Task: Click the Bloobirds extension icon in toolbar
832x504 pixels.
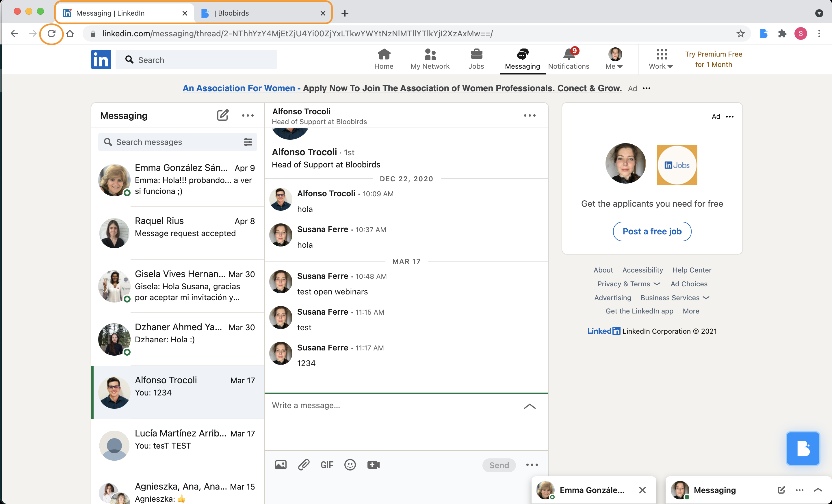Action: [x=764, y=33]
